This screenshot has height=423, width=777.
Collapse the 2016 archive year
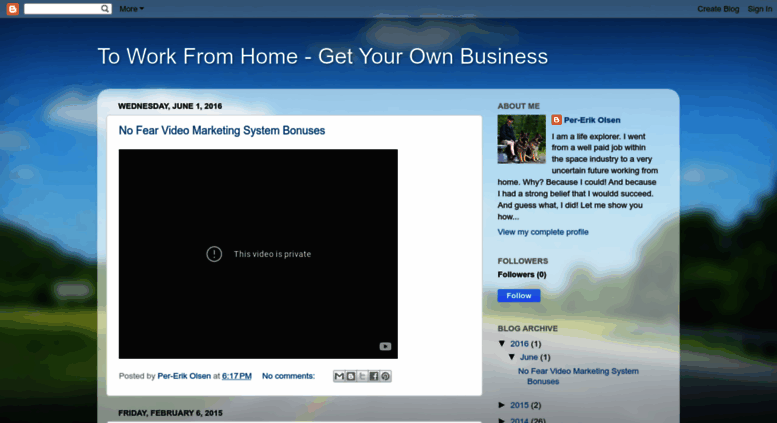502,343
